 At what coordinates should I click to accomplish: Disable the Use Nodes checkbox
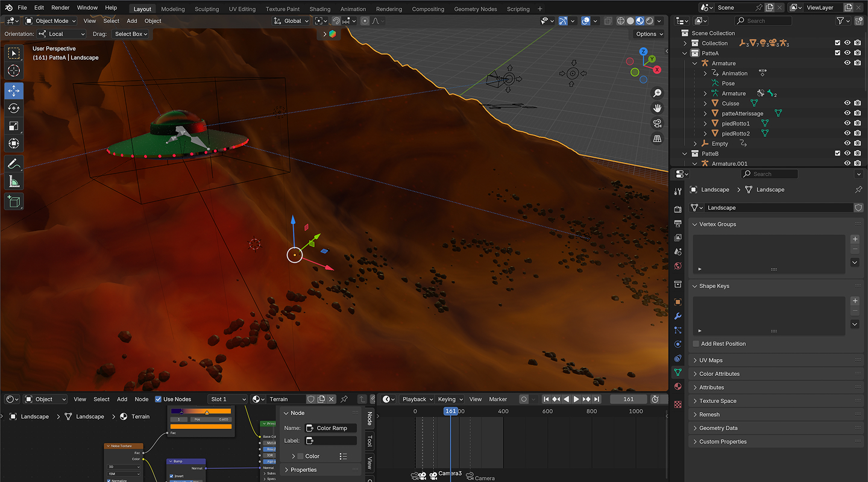159,399
